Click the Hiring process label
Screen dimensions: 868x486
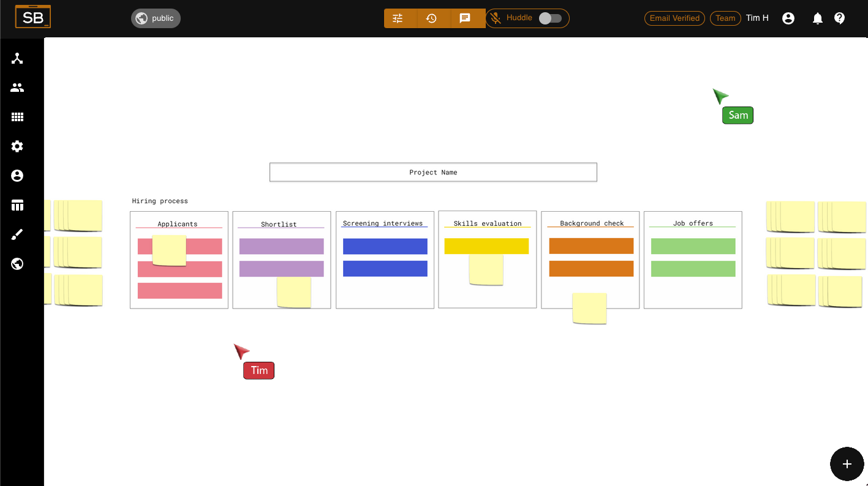click(x=160, y=201)
